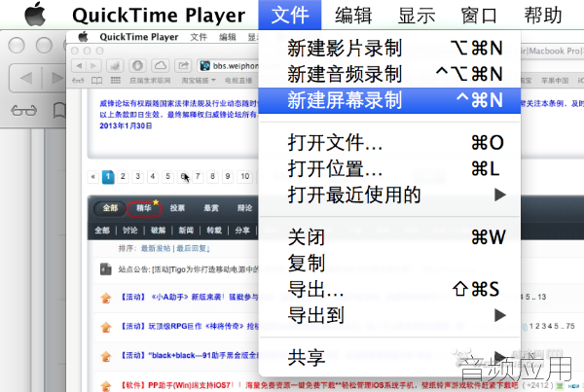Open the Apple menu icon
Viewport: 584px width, 392px height.
pos(35,15)
